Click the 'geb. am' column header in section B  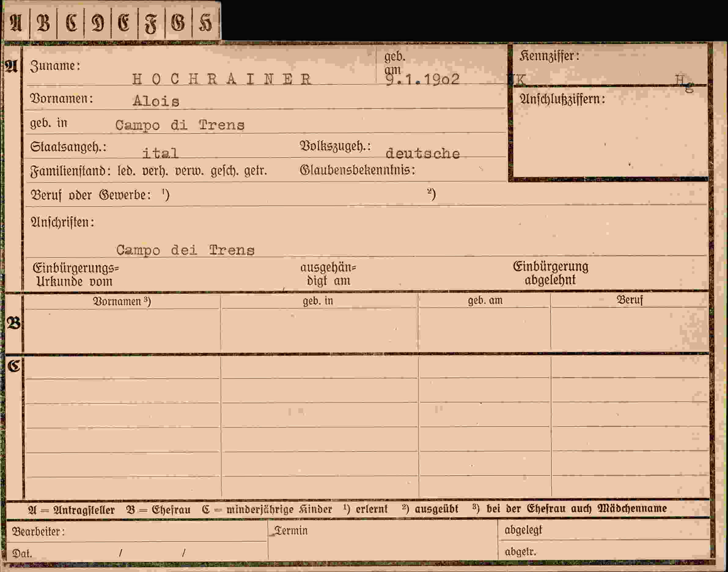(x=485, y=300)
